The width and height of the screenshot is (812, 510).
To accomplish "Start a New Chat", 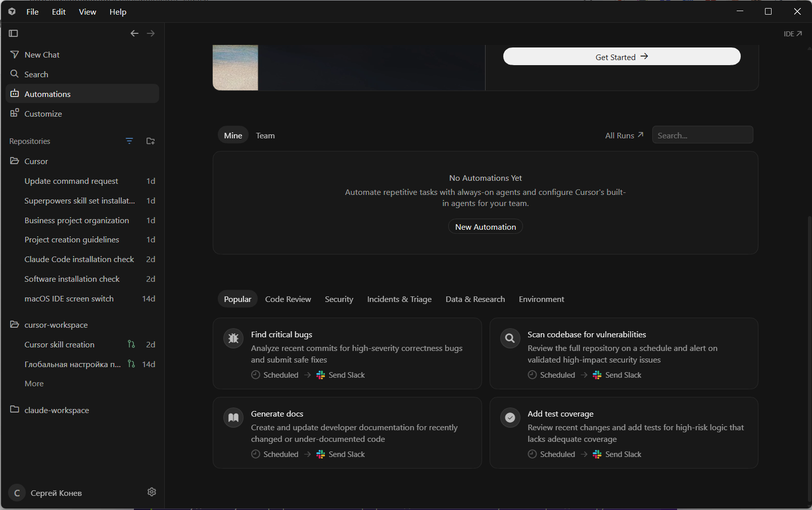I will [82, 55].
